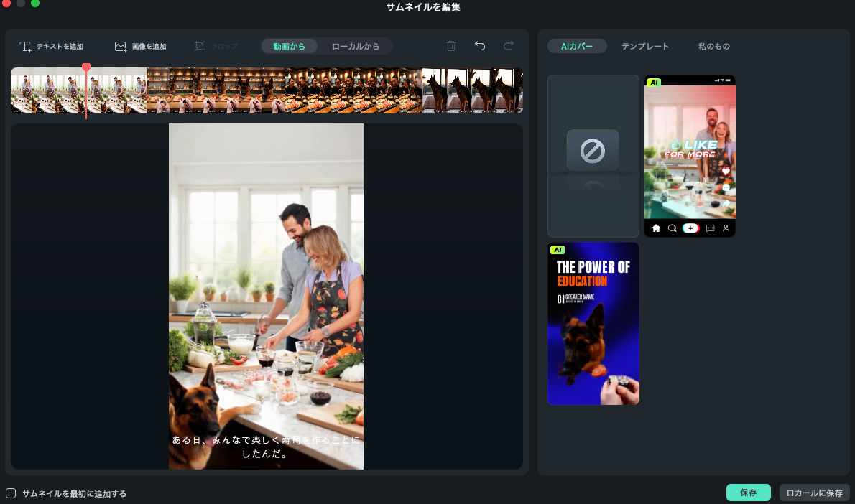Switch to 'ローカルから' source toggle

tap(355, 47)
